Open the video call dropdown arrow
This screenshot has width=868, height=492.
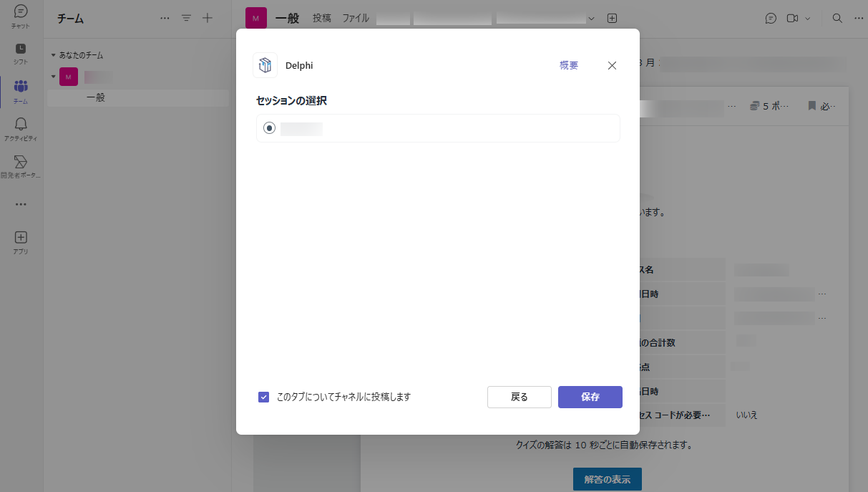[x=808, y=19]
